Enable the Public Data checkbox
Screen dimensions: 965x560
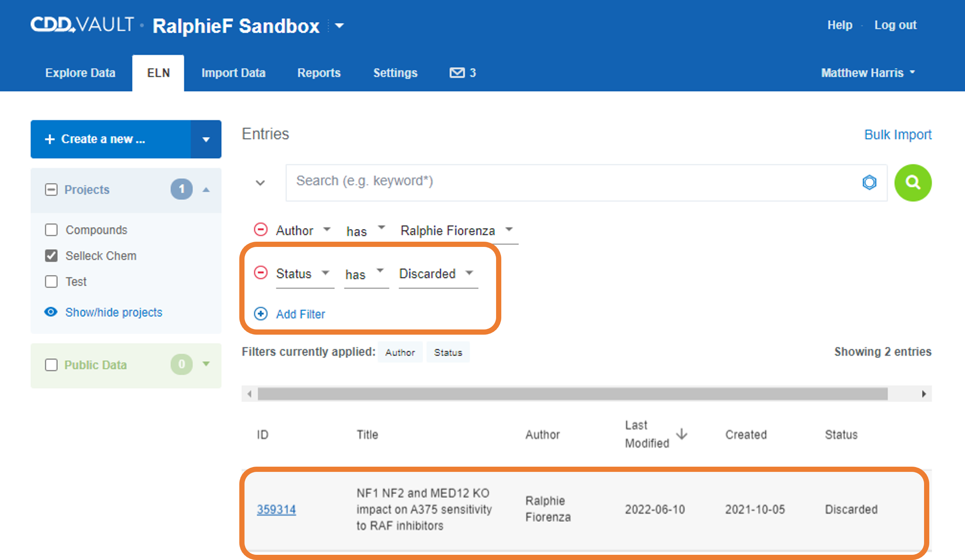[51, 365]
